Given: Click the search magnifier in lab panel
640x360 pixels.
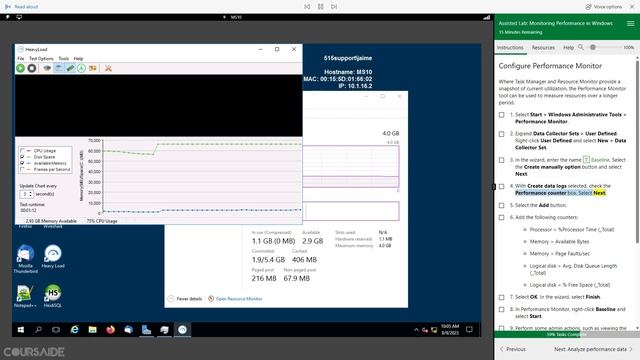Looking at the screenshot, I should (581, 47).
